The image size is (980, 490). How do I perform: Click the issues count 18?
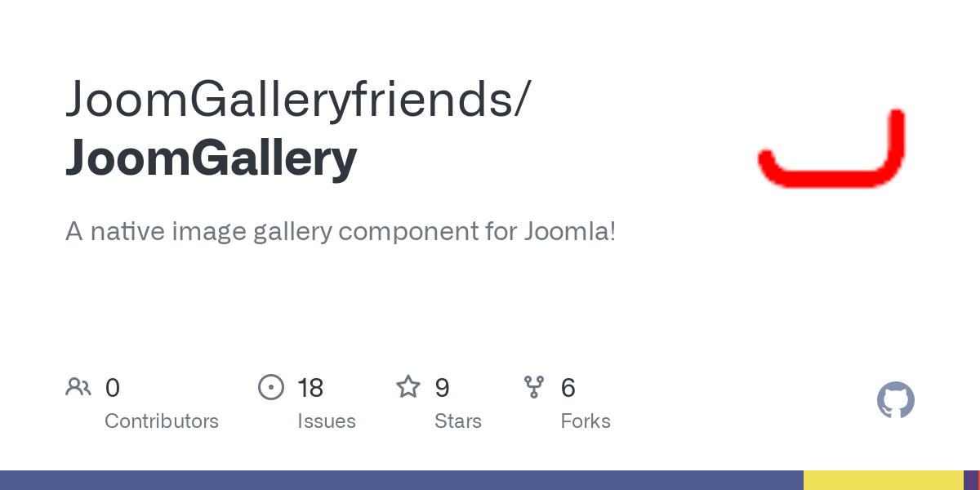pos(310,387)
